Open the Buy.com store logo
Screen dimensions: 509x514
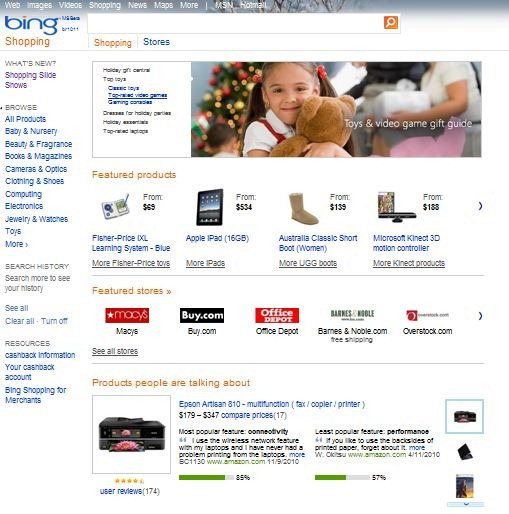coord(202,315)
